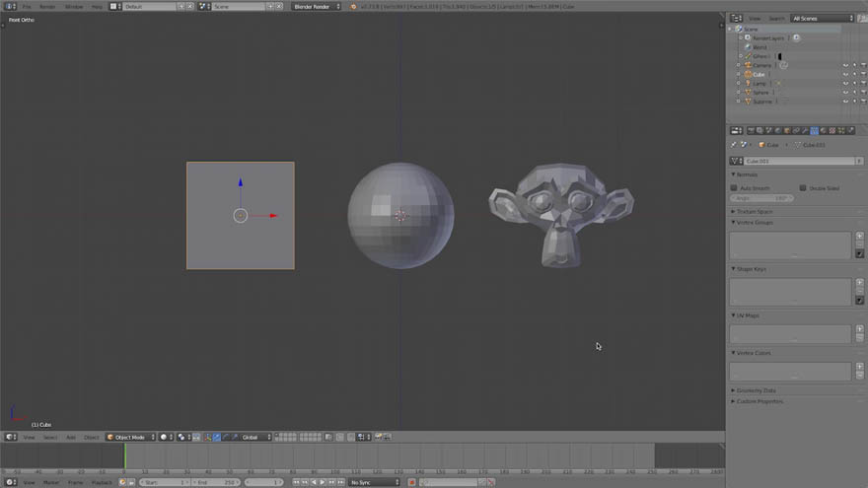Expand the Sphere item in the outliner
The height and width of the screenshot is (488, 868).
point(739,93)
